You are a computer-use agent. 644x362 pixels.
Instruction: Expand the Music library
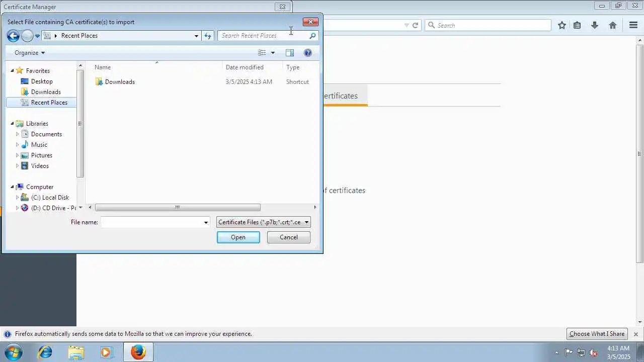18,145
